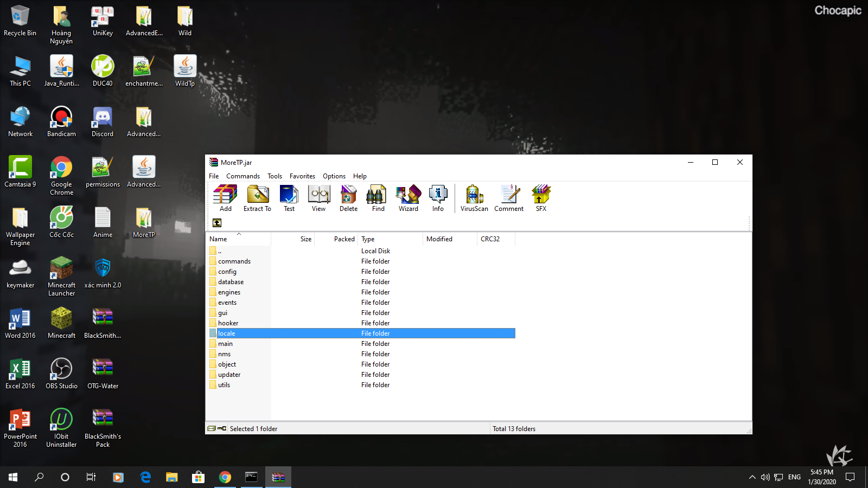The width and height of the screenshot is (868, 488).
Task: Start VirusScan on the archive
Action: click(x=474, y=198)
